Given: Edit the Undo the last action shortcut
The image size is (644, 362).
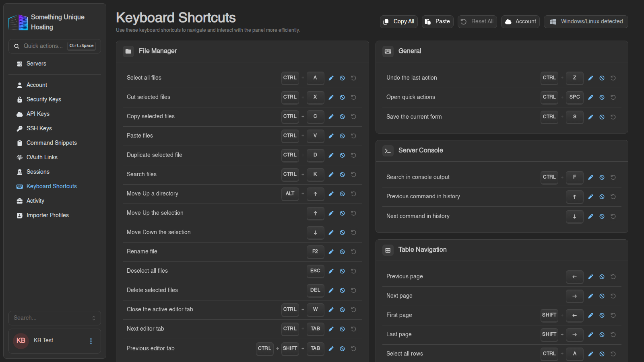Looking at the screenshot, I should point(590,78).
